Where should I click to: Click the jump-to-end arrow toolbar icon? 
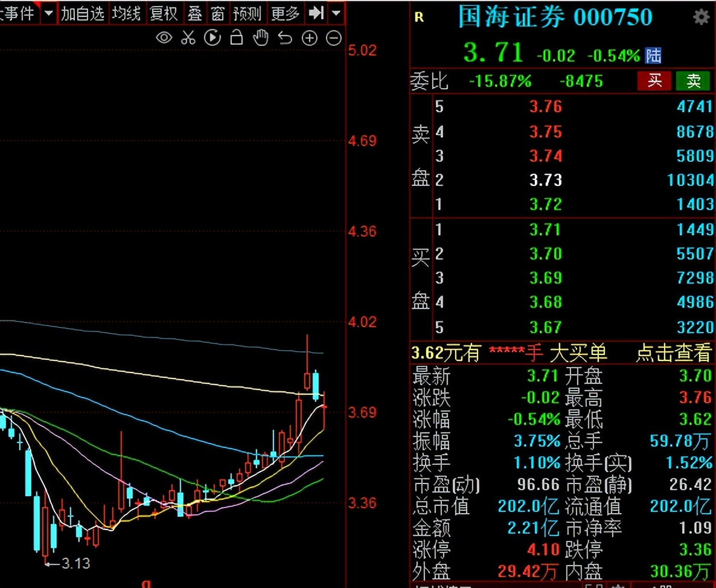point(316,13)
